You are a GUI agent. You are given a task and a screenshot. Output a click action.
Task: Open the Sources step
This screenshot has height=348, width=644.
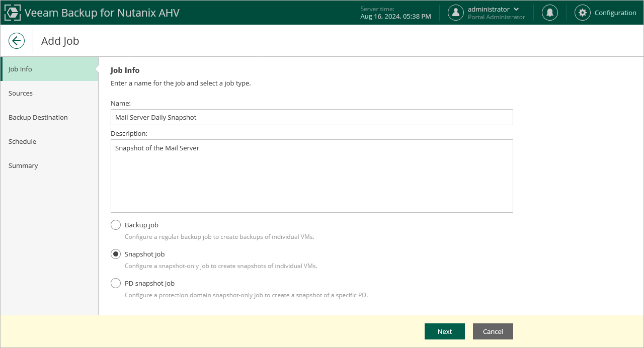49,93
